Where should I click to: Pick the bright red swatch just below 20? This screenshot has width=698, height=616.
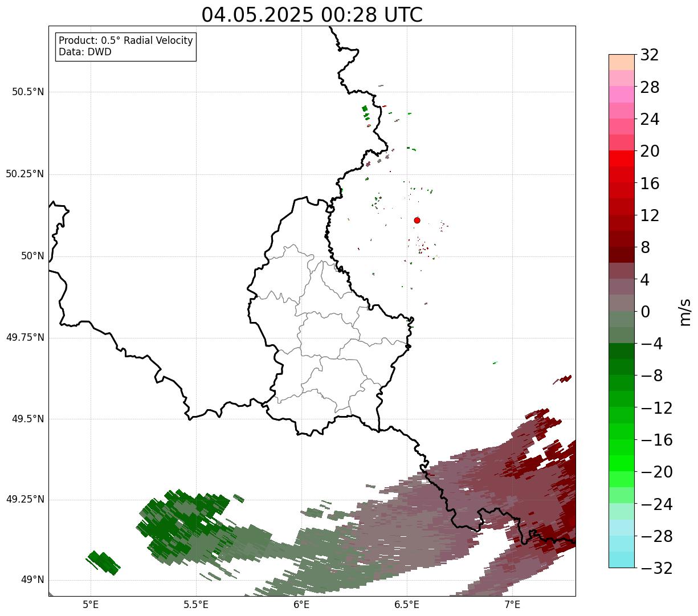tap(622, 158)
